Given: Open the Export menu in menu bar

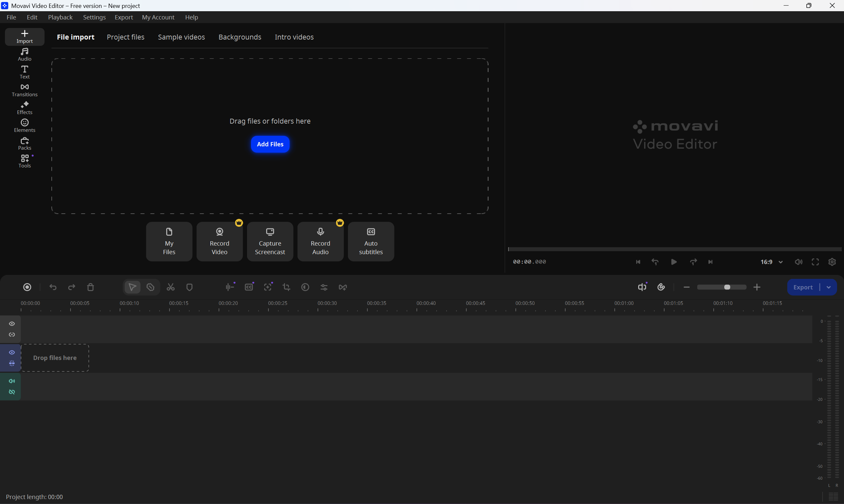Looking at the screenshot, I should point(124,17).
